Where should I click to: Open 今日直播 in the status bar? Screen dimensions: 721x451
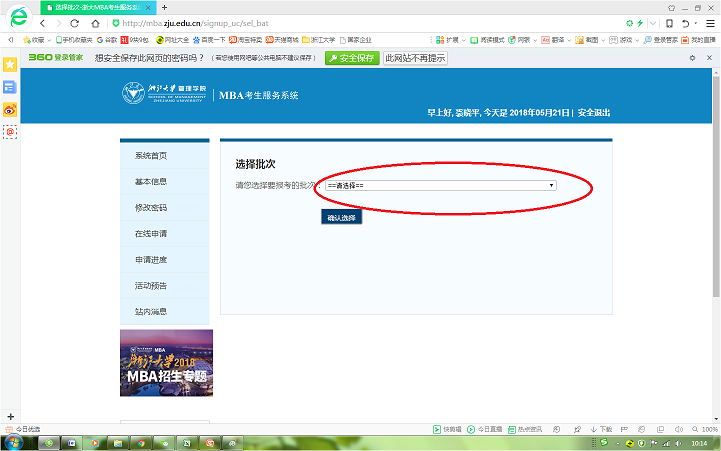click(485, 429)
